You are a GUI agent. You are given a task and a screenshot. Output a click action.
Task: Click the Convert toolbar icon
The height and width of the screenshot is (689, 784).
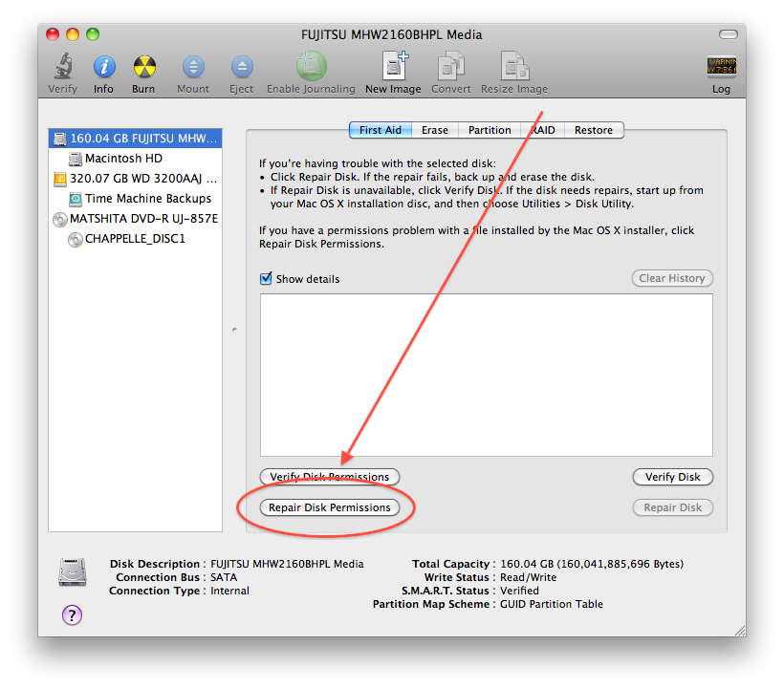coord(450,65)
